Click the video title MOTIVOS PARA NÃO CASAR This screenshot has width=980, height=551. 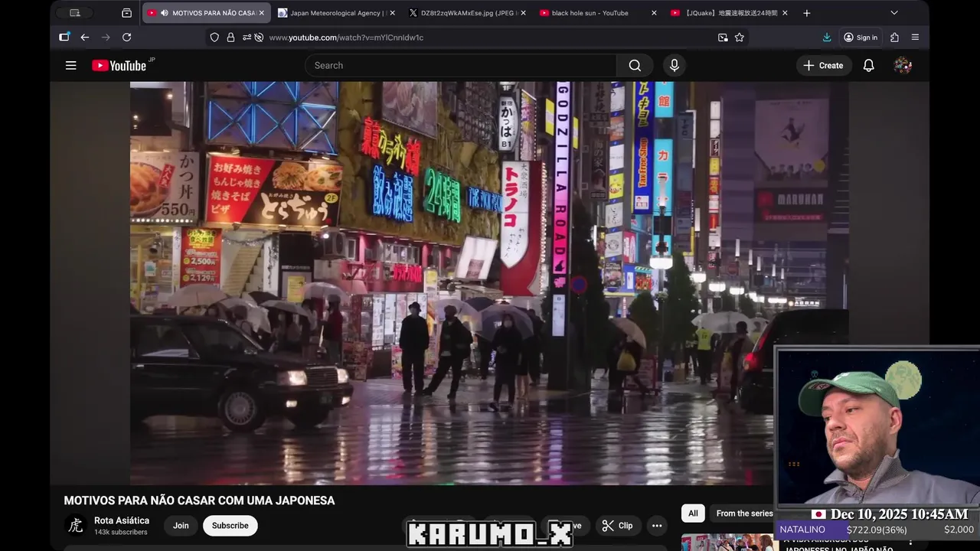[x=199, y=500]
